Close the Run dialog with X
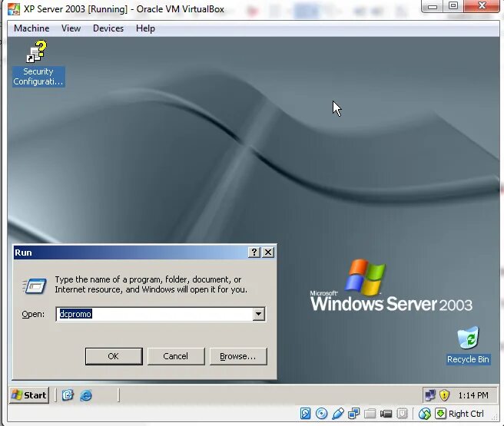 (268, 253)
